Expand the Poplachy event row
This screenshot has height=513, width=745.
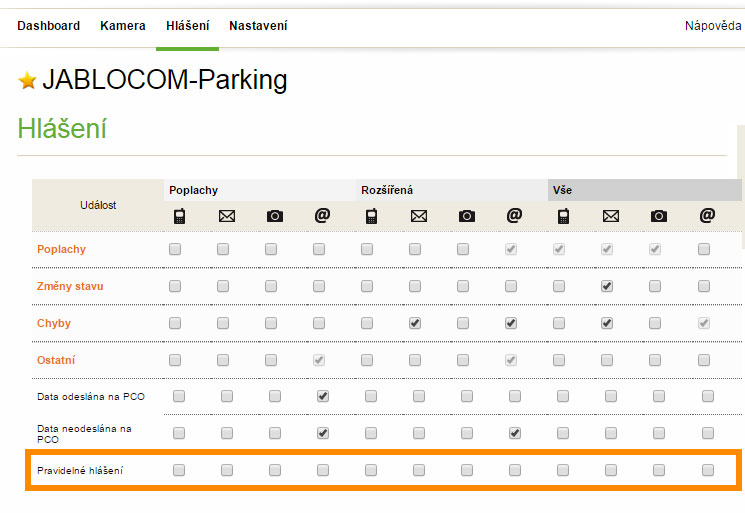click(61, 249)
